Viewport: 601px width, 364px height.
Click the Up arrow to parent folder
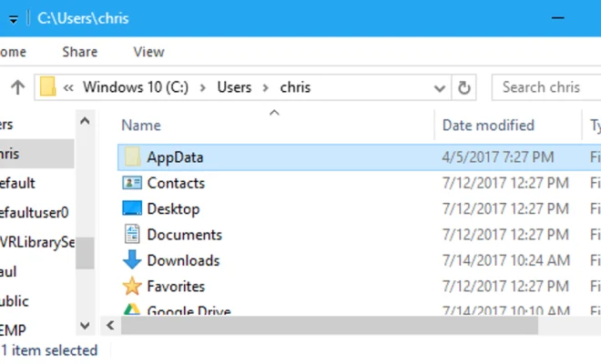17,87
